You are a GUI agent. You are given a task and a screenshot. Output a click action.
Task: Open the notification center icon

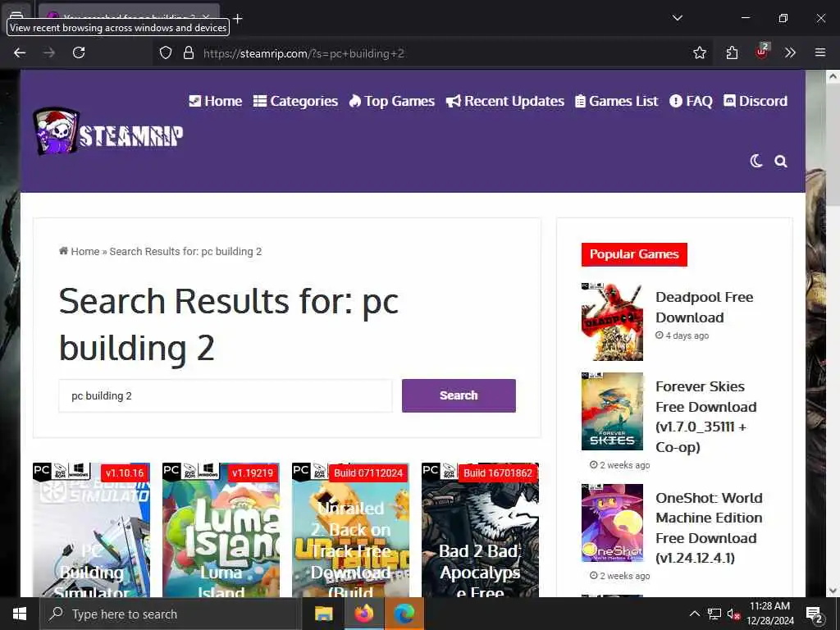[815, 614]
